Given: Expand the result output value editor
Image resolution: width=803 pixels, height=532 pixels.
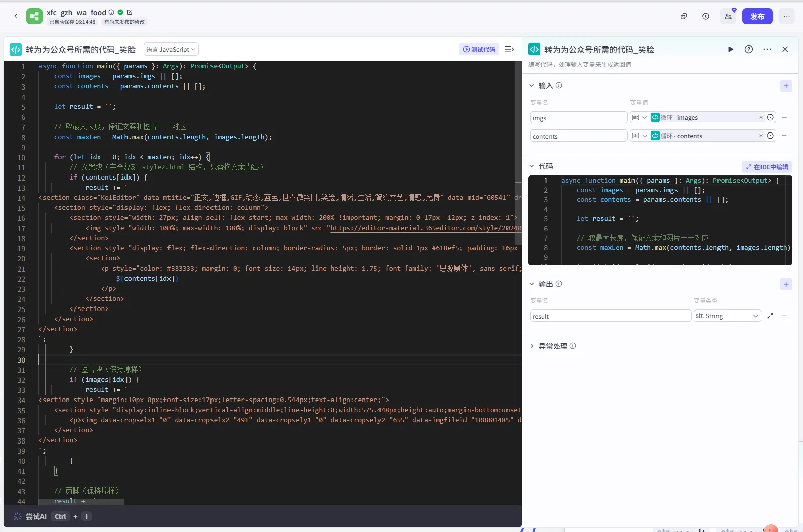Looking at the screenshot, I should (770, 316).
